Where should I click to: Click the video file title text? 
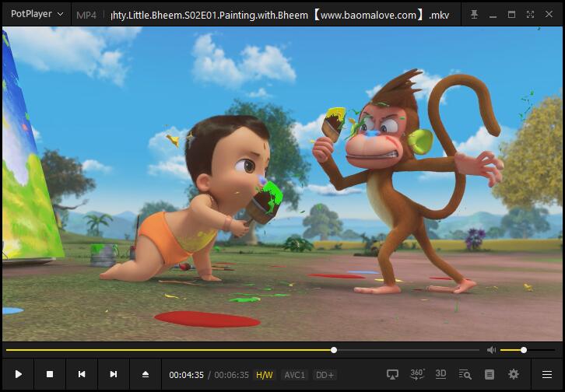point(280,15)
